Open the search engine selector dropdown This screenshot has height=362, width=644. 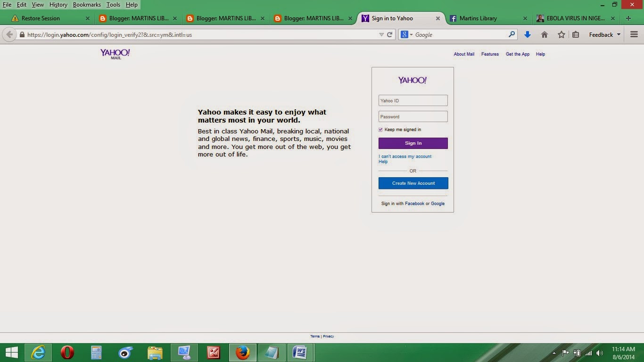pos(406,34)
